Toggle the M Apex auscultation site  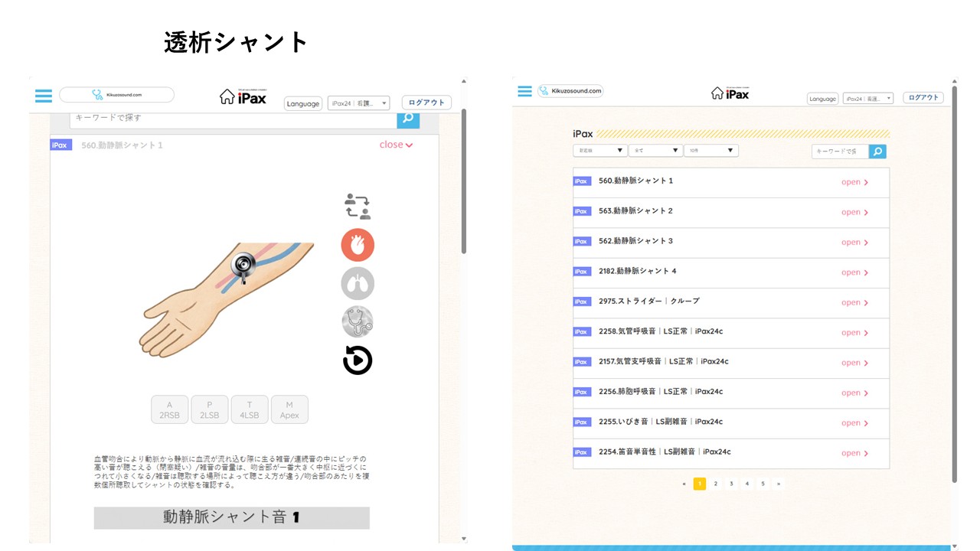pyautogui.click(x=289, y=409)
